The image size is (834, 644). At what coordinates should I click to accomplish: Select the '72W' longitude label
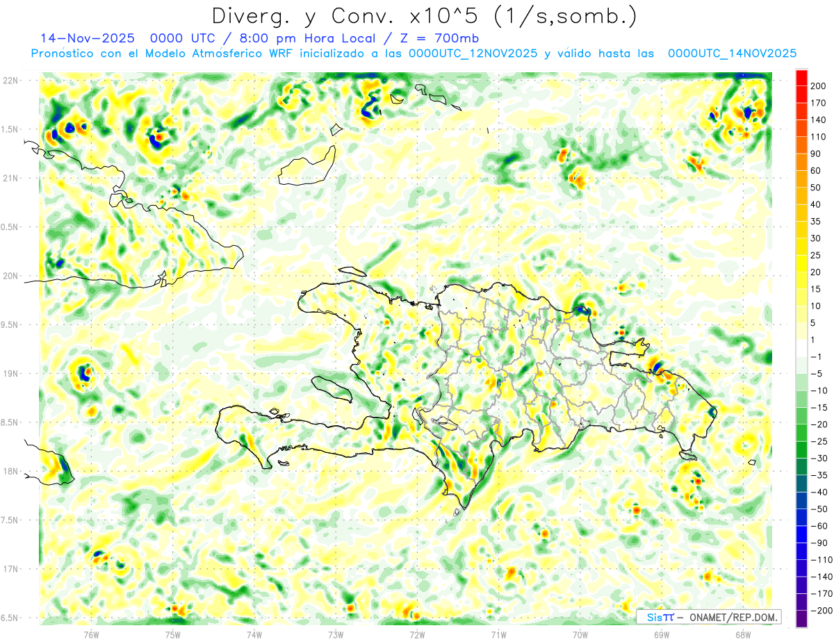pyautogui.click(x=417, y=634)
